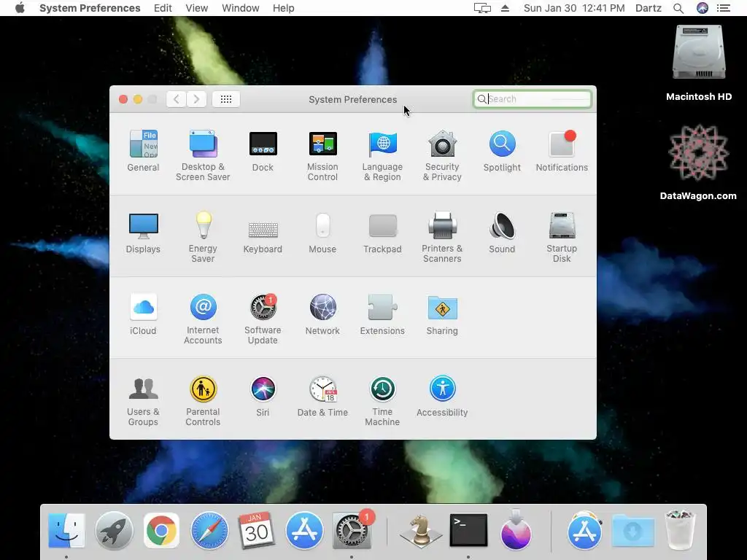Viewport: 747px width, 560px height.
Task: Click the date and time in menu bar
Action: click(574, 8)
